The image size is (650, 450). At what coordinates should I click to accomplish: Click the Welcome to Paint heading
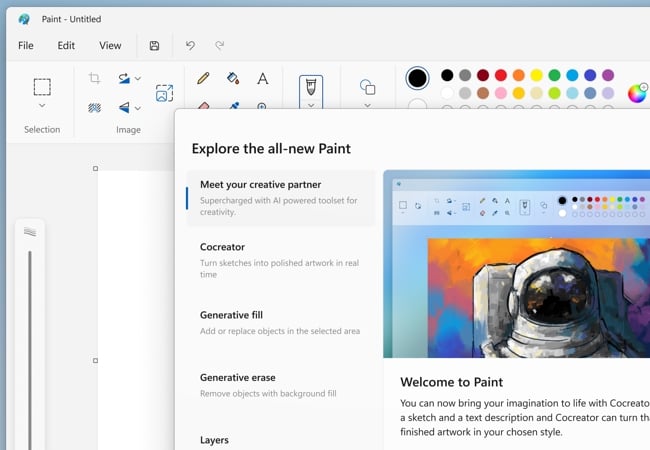(451, 382)
